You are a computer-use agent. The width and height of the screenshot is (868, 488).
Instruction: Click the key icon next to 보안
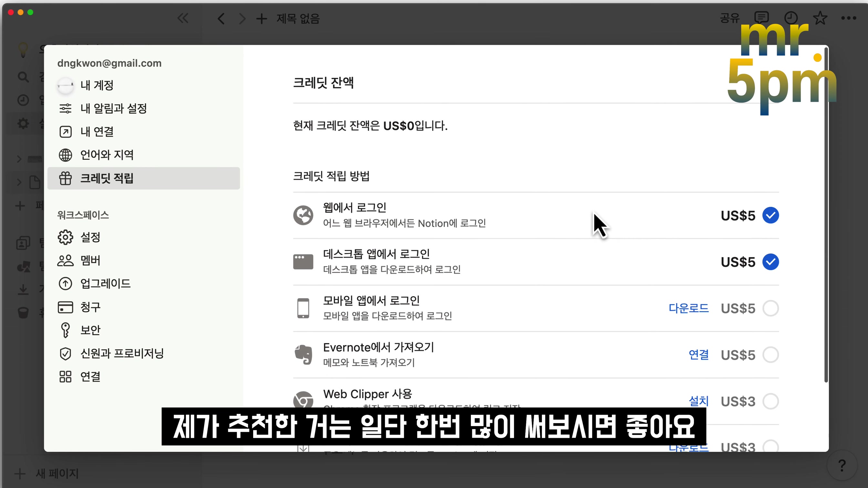pyautogui.click(x=65, y=330)
